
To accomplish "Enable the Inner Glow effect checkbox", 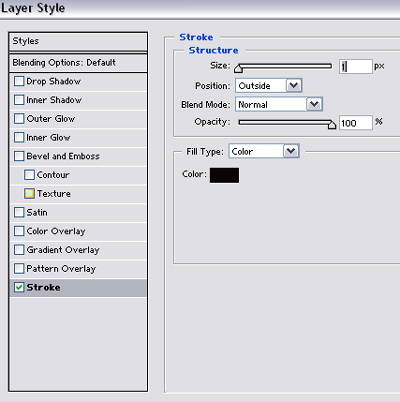I will 19,137.
